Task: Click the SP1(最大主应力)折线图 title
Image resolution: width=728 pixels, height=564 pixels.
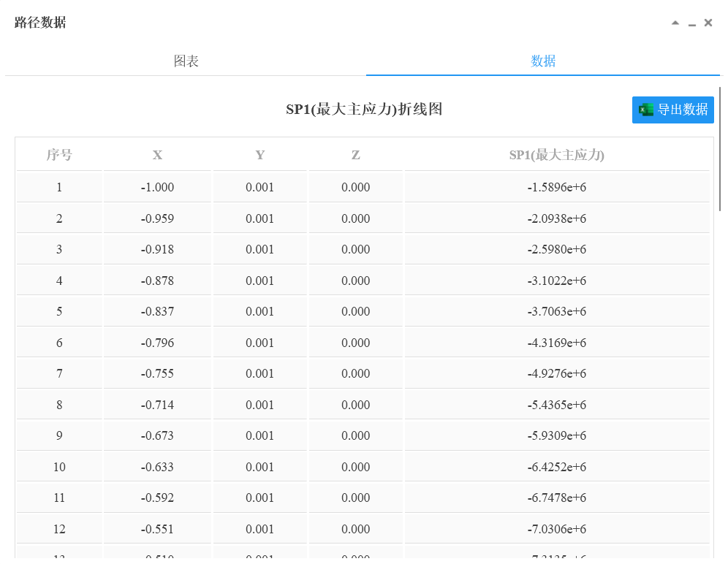Action: 364,110
